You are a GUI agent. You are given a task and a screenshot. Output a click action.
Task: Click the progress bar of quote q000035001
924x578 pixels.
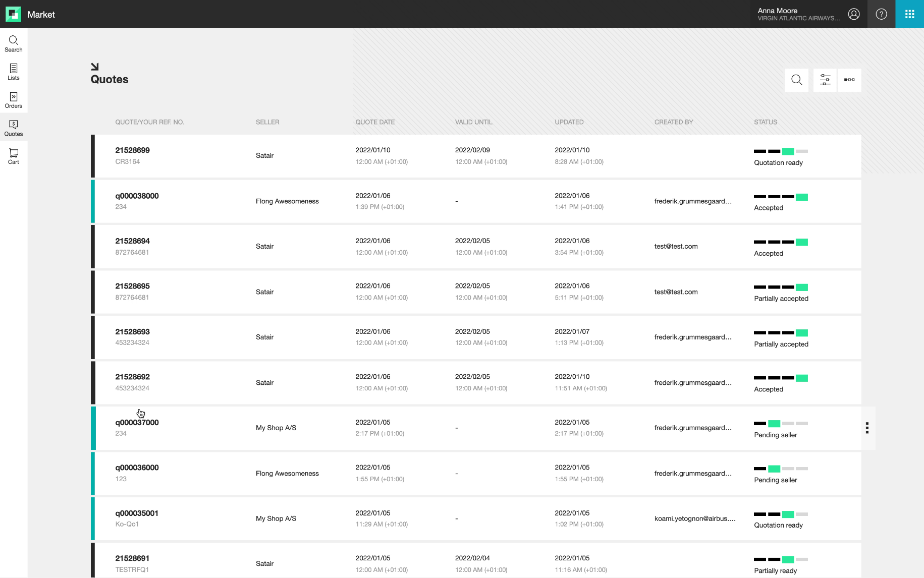click(x=781, y=514)
